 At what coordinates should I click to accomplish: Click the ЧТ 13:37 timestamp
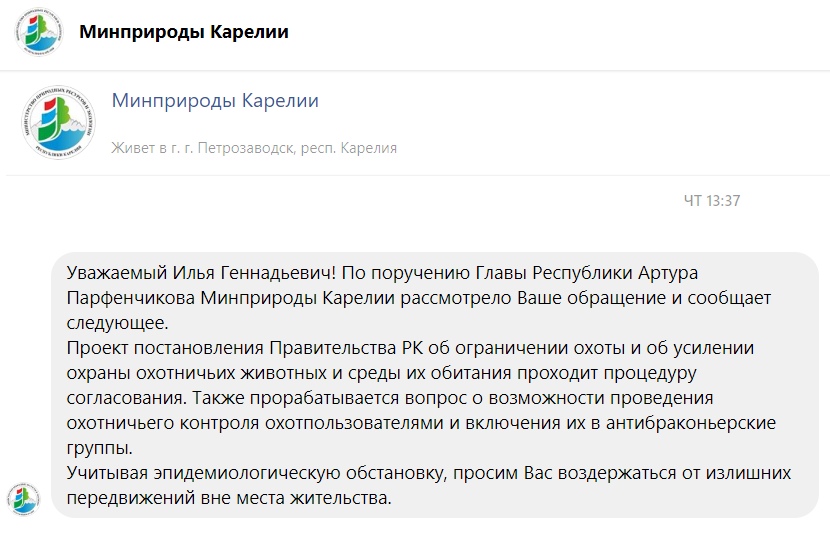(711, 201)
